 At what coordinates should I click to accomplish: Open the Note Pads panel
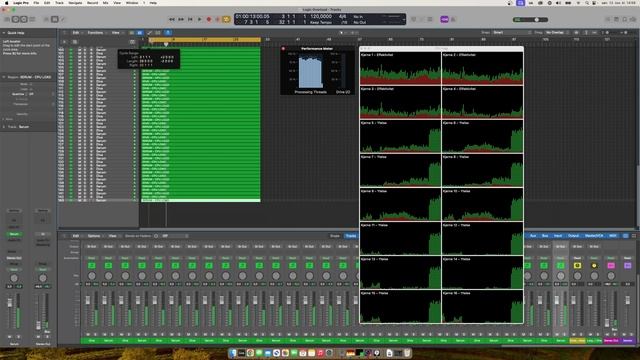coord(616,19)
